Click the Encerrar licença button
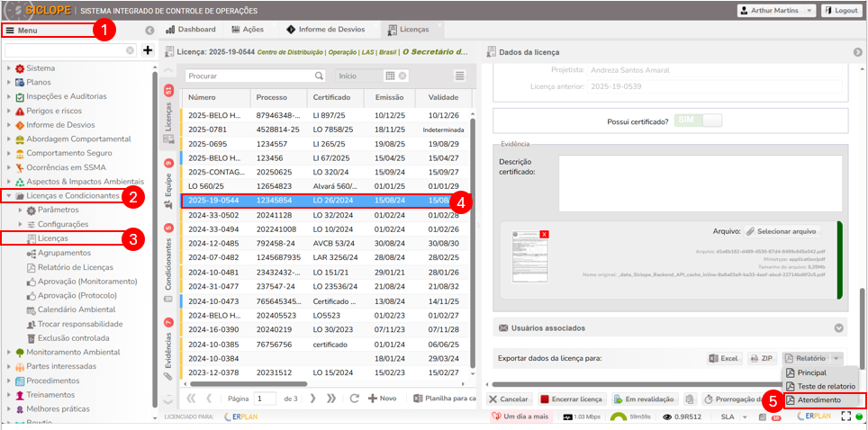Screen dimensions: 868x430 coord(571,399)
